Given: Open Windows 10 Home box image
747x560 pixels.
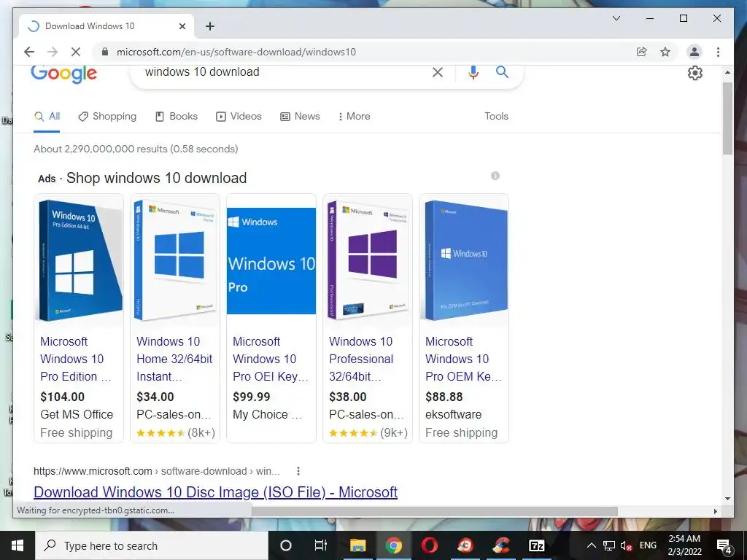Looking at the screenshot, I should click(175, 260).
